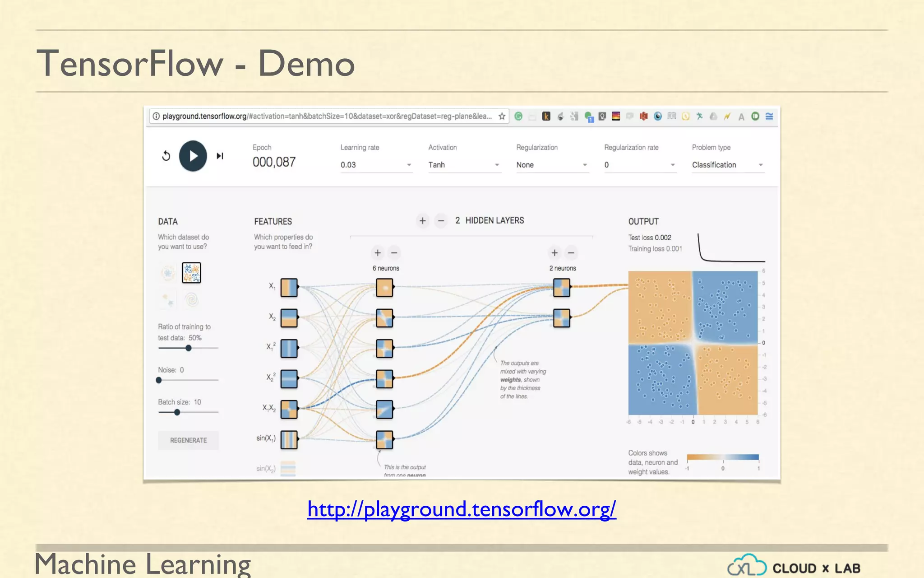The image size is (924, 578).
Task: Toggle the X1 squared feature
Action: pos(289,349)
